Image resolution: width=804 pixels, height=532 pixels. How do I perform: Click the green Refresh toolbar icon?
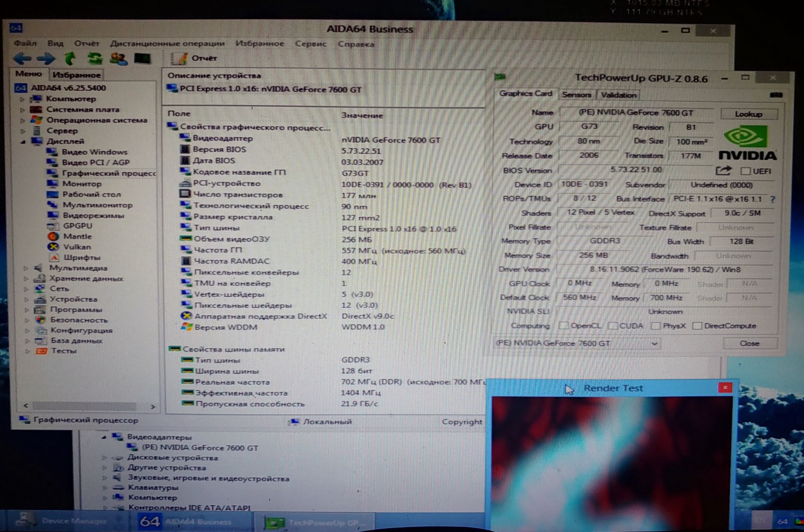tap(95, 59)
